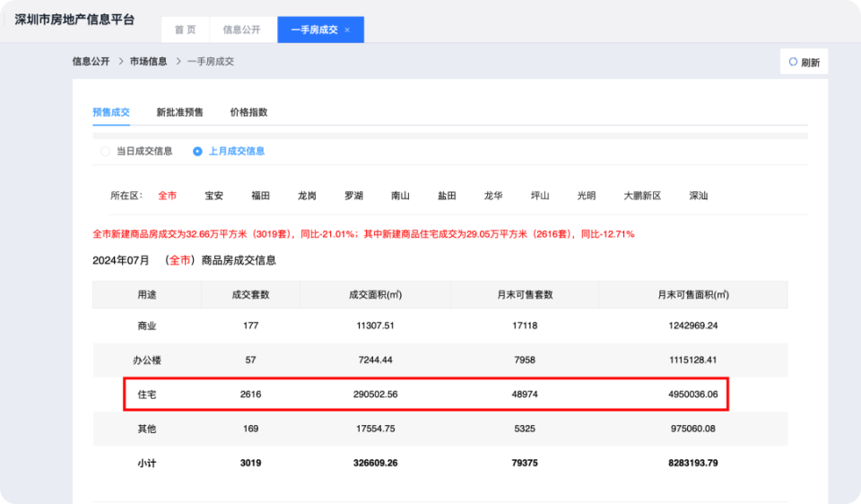Viewport: 861px width, 504px height.
Task: Select the 上月成交信息 radio button
Action: coord(197,152)
